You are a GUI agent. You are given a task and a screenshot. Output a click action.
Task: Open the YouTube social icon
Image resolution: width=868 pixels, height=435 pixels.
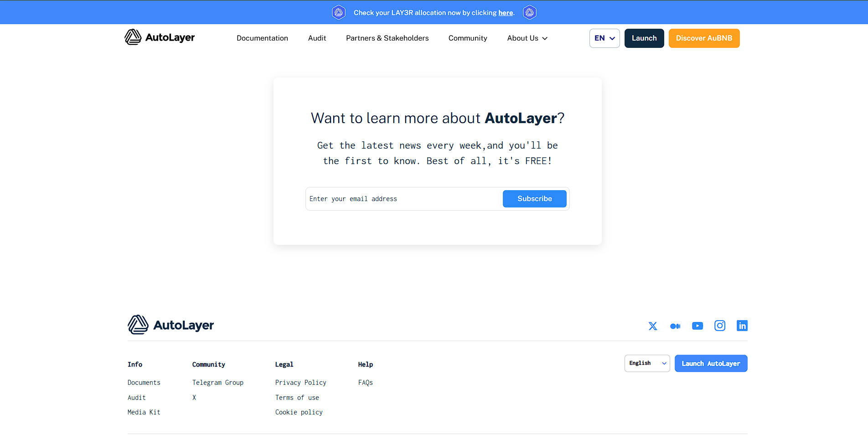point(697,326)
